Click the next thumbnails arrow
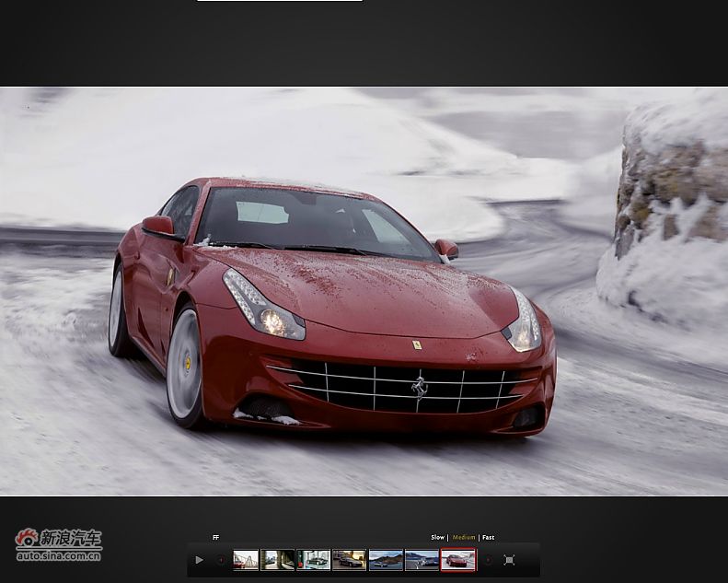 pos(488,560)
